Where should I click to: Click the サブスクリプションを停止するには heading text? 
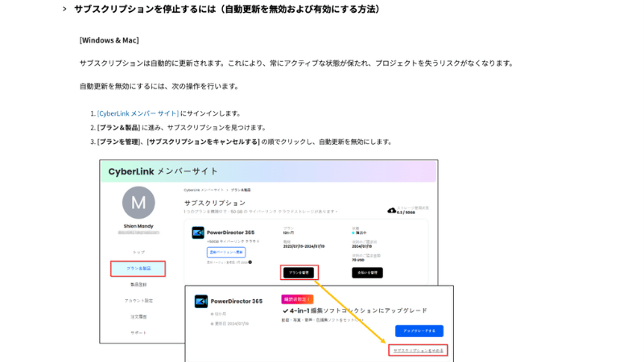pyautogui.click(x=228, y=9)
